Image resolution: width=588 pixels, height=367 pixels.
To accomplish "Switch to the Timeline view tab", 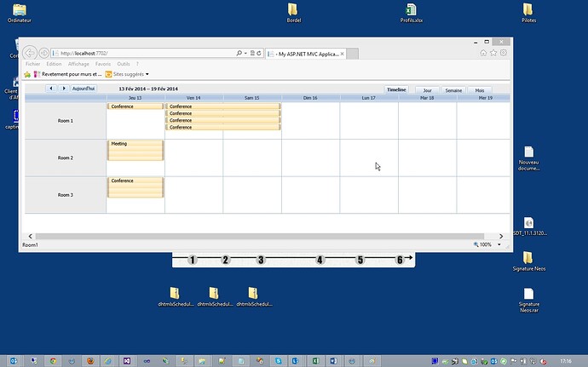I will click(396, 89).
